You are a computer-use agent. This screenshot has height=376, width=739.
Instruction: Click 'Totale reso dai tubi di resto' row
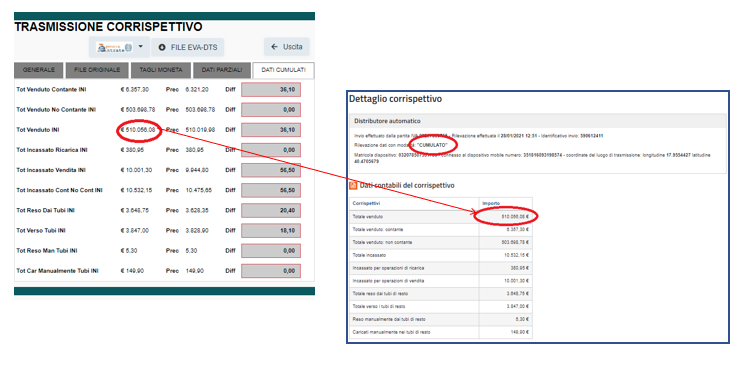tap(441, 294)
